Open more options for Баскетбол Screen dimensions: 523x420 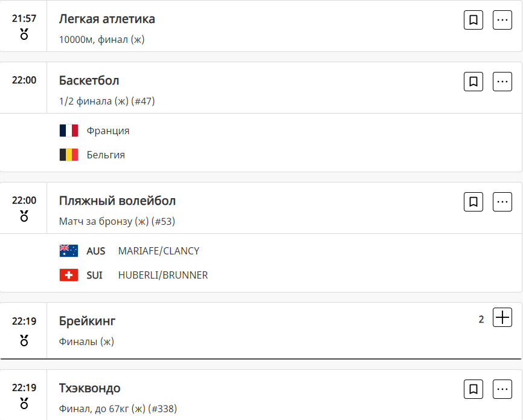click(x=502, y=82)
